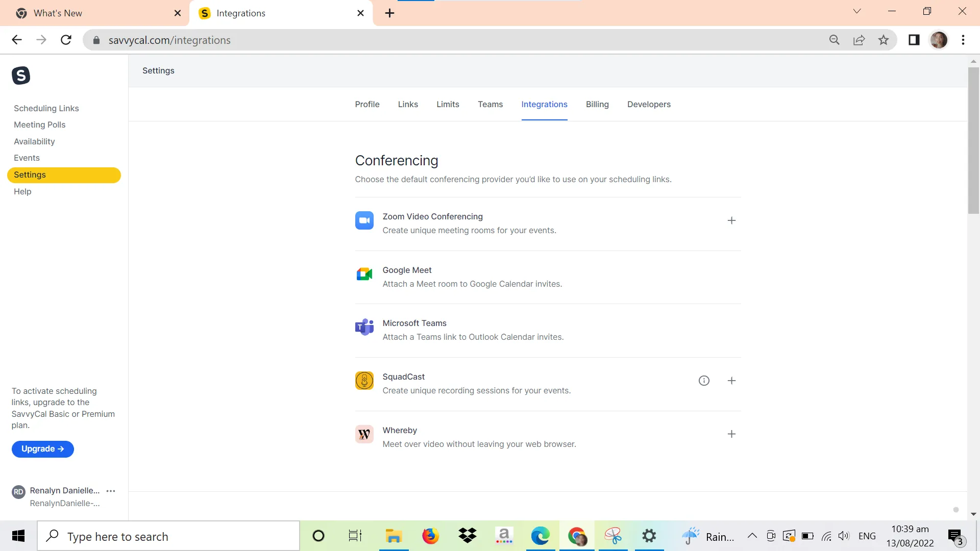
Task: Open the three-dots menu beside Renalyn Danielle
Action: 111,491
